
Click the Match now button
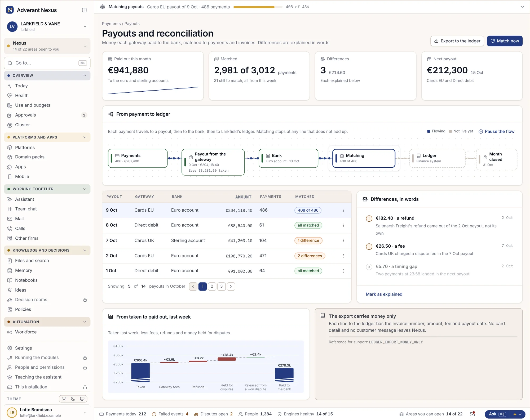[505, 41]
